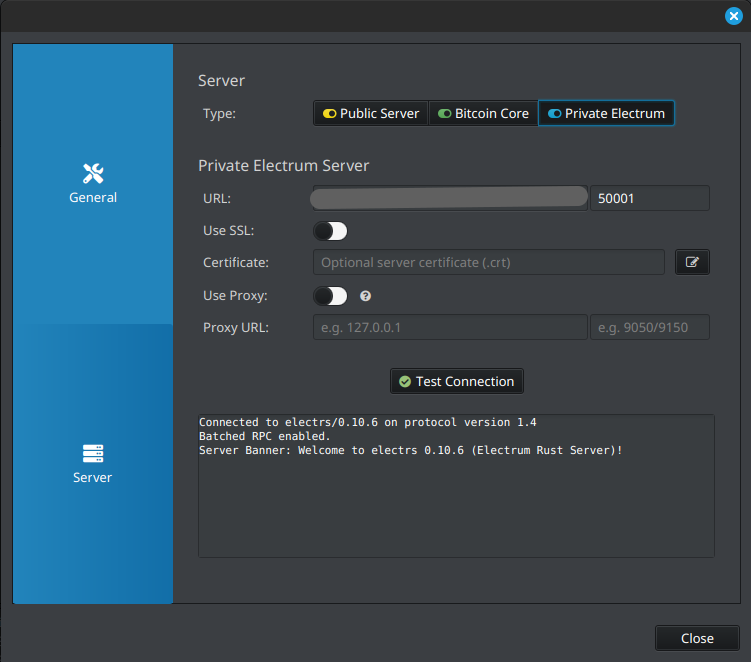Click the "Use Proxy:" label
Image resolution: width=751 pixels, height=662 pixels.
coord(235,296)
